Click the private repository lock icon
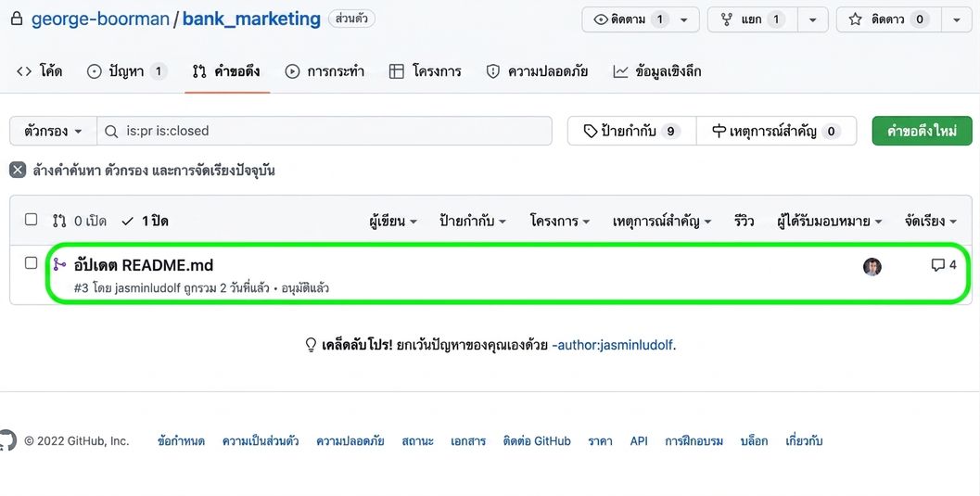980x496 pixels. [17, 19]
